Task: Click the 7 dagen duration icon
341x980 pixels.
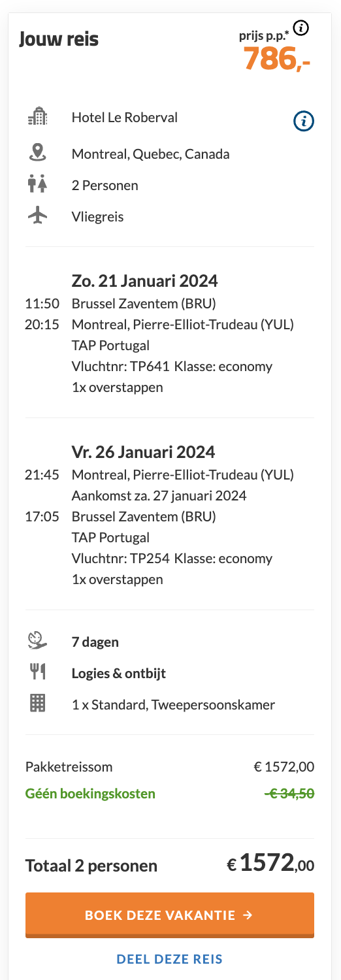Action: pos(38,641)
